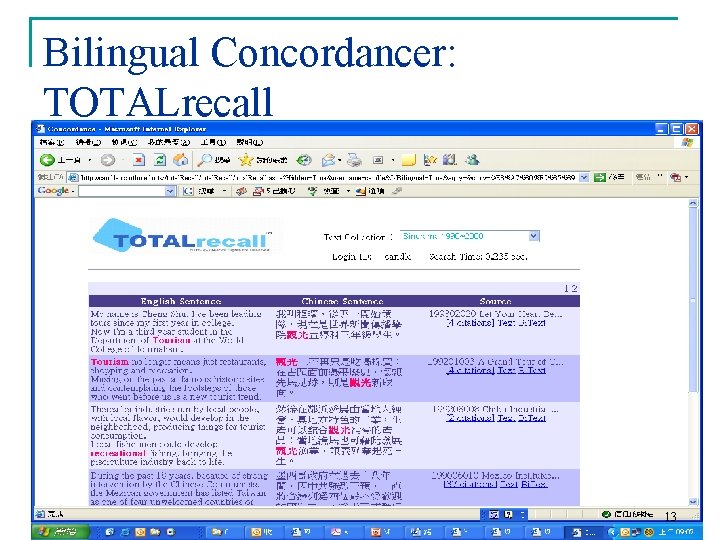Go to results page 2 link
The image size is (720, 540).
[x=574, y=288]
